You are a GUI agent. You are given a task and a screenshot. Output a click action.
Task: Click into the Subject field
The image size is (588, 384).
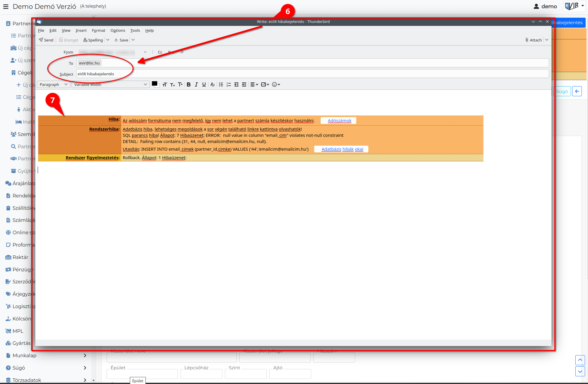click(x=312, y=74)
